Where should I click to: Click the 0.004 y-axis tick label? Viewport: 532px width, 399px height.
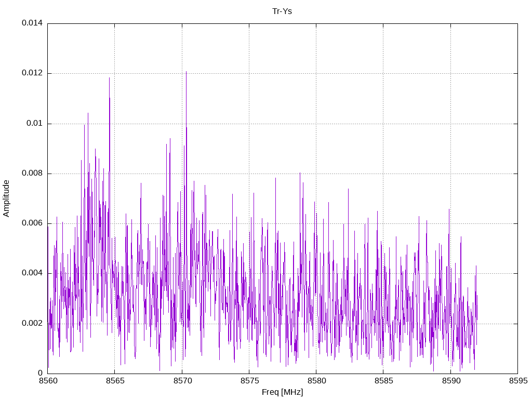tap(32, 273)
